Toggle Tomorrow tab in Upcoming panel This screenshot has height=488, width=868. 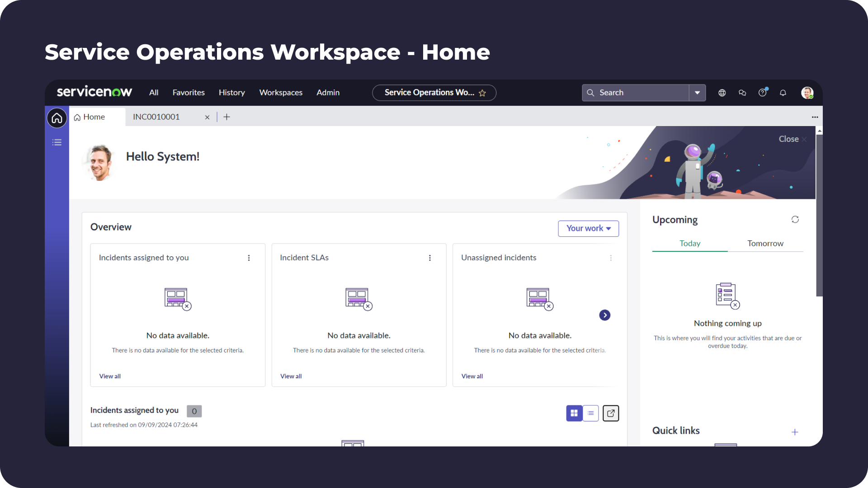coord(766,243)
